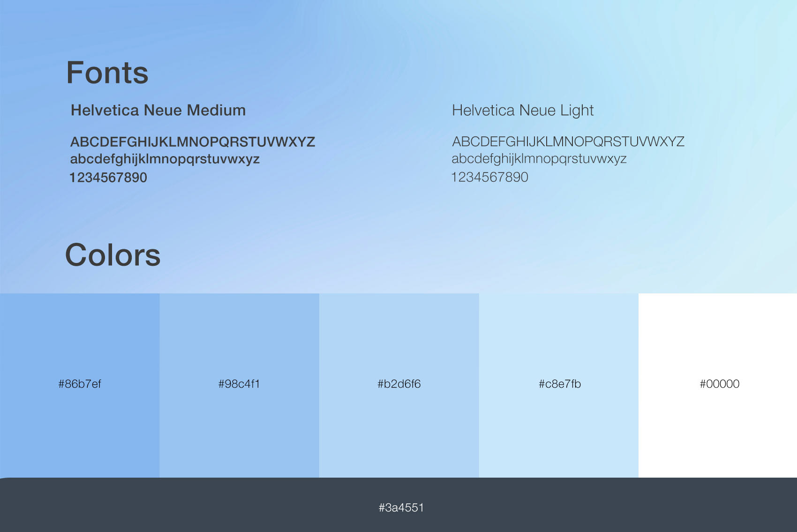The height and width of the screenshot is (532, 797).
Task: Click the white swatch labeled #00000
Action: click(x=718, y=385)
